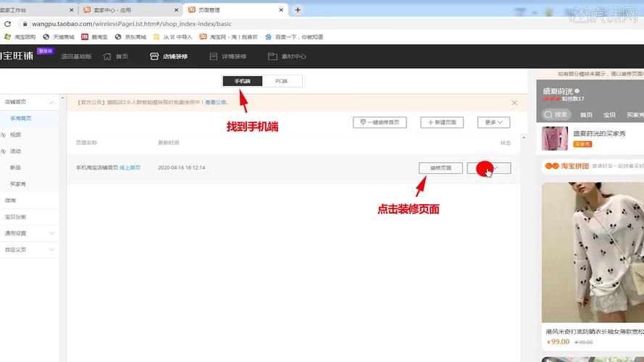This screenshot has width=644, height=362.
Task: Click the 详情装修 icon in navigation bar
Action: coord(213,56)
